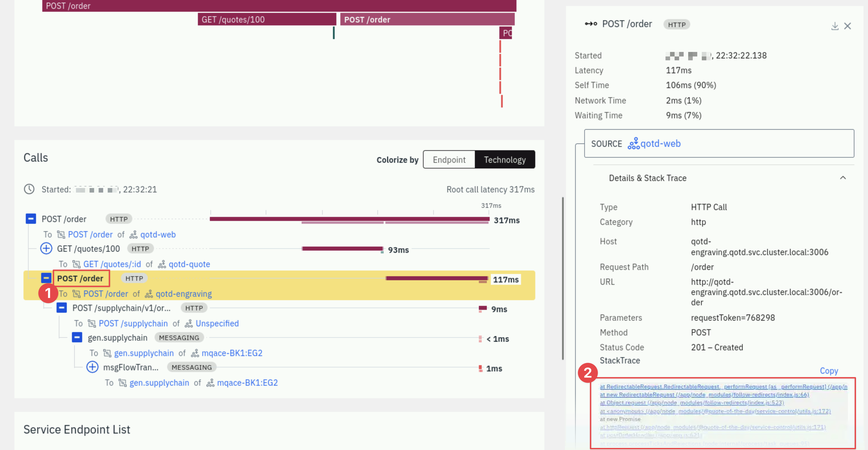Open httpRequest utils.js:171 stack trace line
Screen dimensions: 868x450
[x=713, y=427]
